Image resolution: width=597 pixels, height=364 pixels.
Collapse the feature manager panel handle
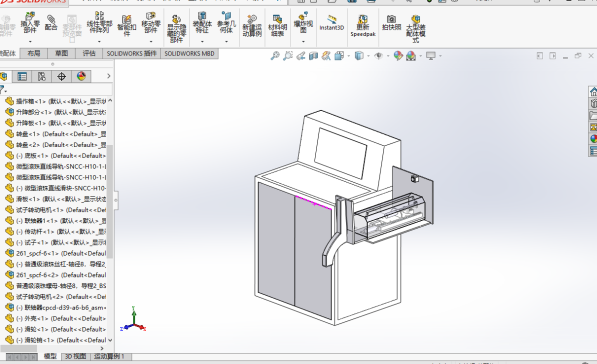coord(116,200)
